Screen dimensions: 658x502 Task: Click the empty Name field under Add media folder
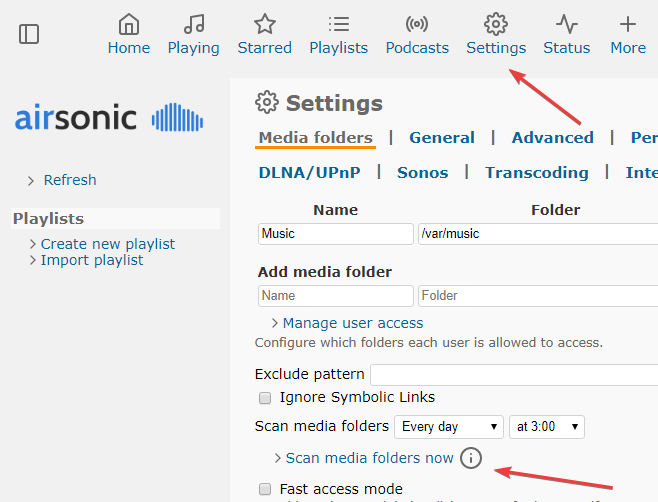tap(336, 296)
